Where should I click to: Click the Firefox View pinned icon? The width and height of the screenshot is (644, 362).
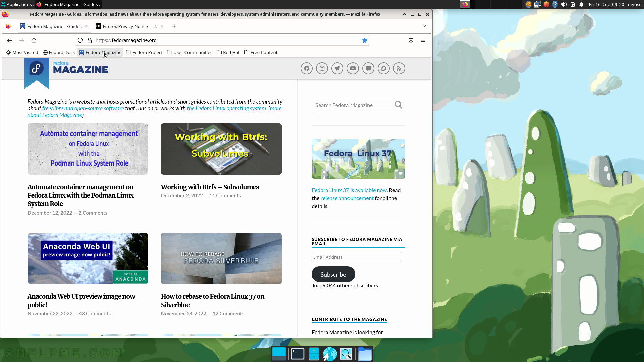pyautogui.click(x=8, y=26)
